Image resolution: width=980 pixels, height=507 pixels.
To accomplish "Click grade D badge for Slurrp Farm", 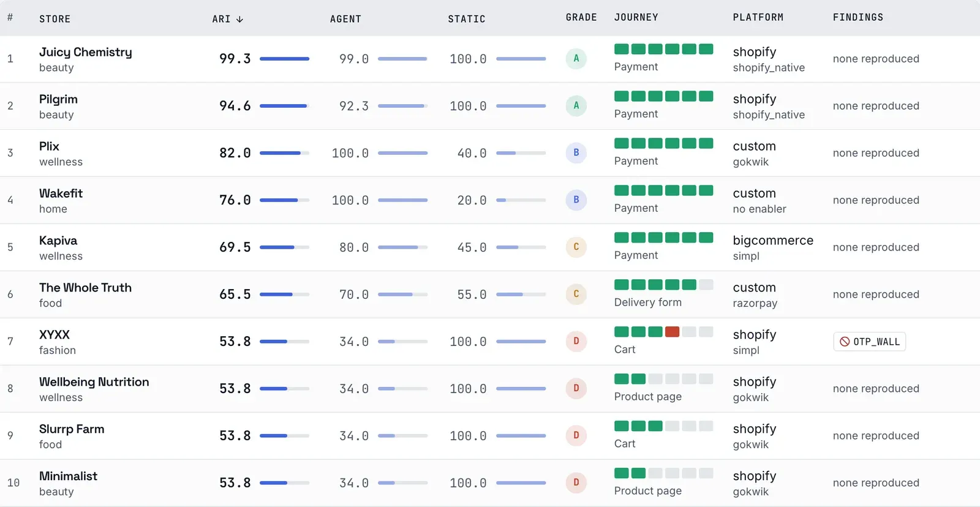I will click(576, 436).
